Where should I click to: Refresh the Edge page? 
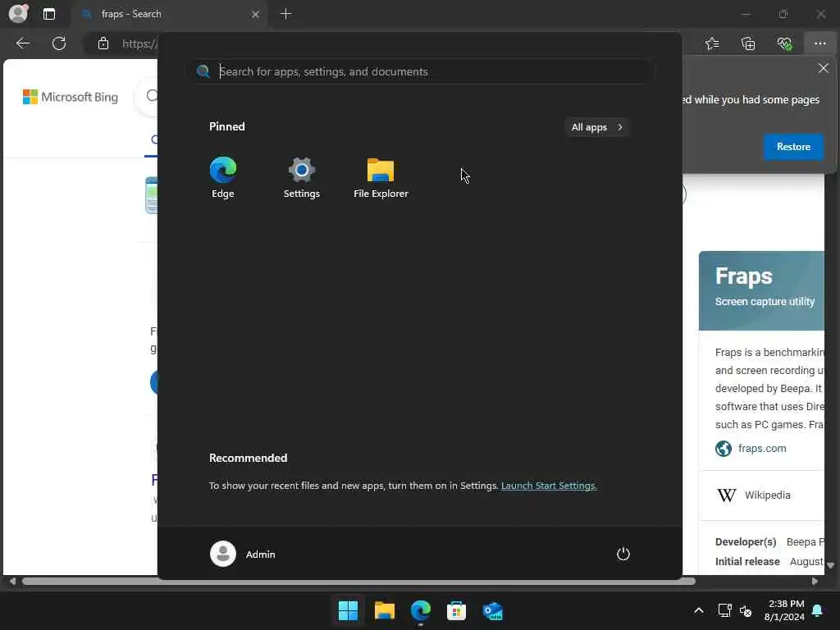click(59, 43)
